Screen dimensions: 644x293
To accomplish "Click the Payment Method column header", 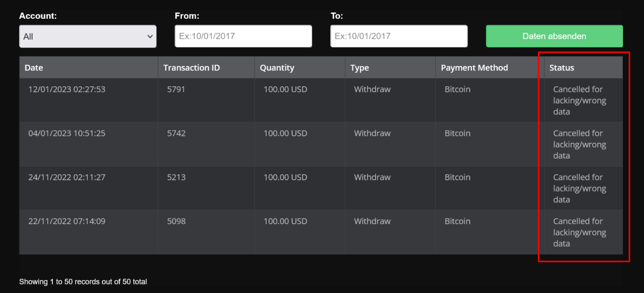I will (474, 68).
